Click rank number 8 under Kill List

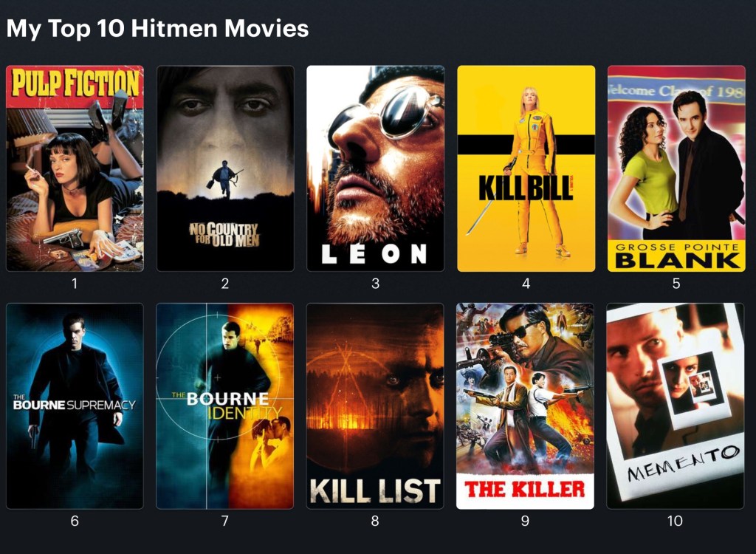(375, 521)
